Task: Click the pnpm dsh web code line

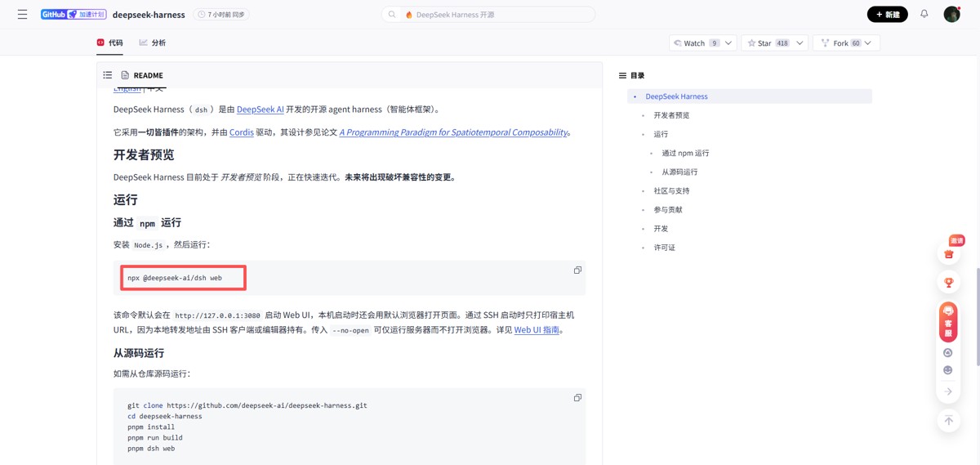Action: click(x=151, y=448)
